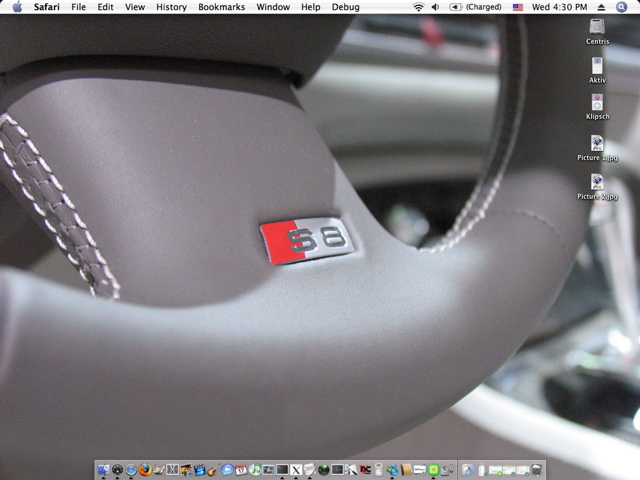Open Finder from the Dock

click(103, 470)
